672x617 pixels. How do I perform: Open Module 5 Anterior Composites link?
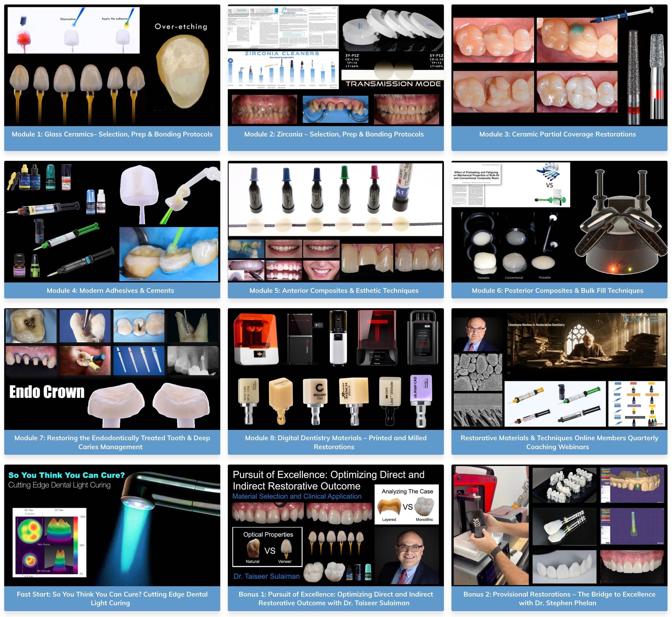(x=334, y=291)
